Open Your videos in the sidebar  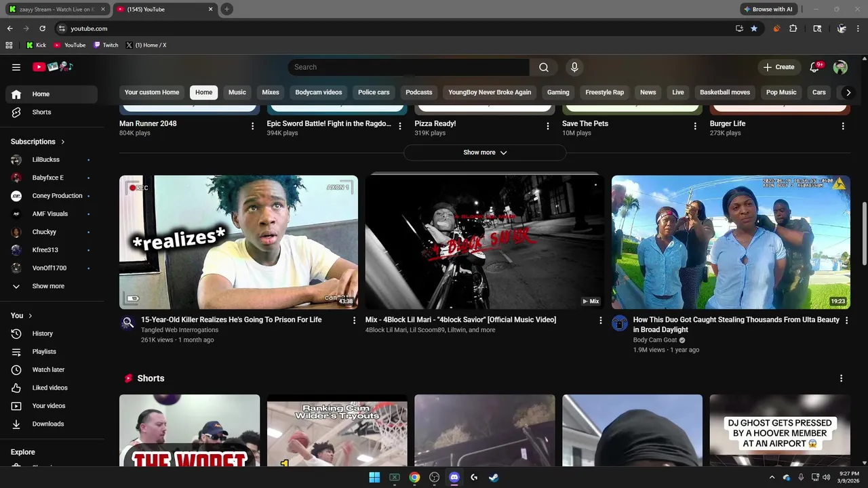(x=52, y=406)
